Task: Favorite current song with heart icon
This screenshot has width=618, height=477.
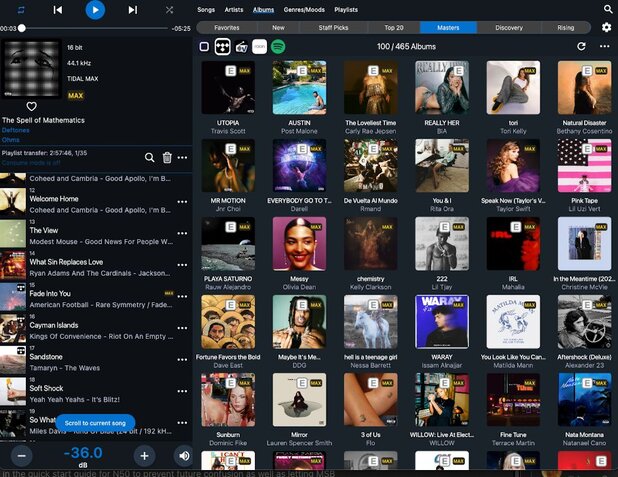Action: [x=32, y=106]
